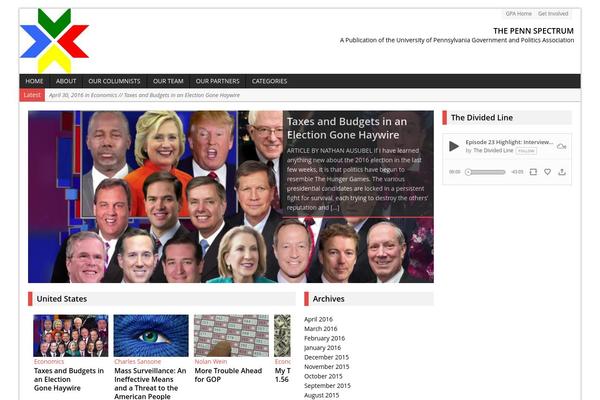Click The Divided Line widget heading
The width and height of the screenshot is (600, 400).
pyautogui.click(x=482, y=118)
